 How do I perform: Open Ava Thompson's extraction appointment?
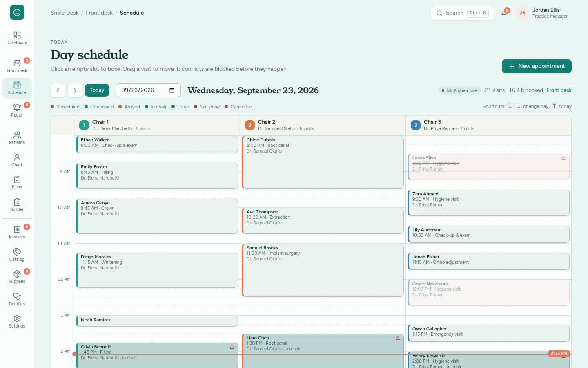(323, 221)
